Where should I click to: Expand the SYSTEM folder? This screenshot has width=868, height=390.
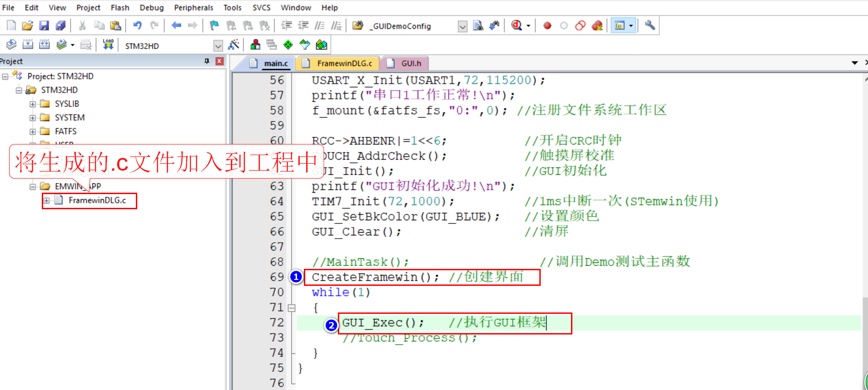[x=33, y=118]
